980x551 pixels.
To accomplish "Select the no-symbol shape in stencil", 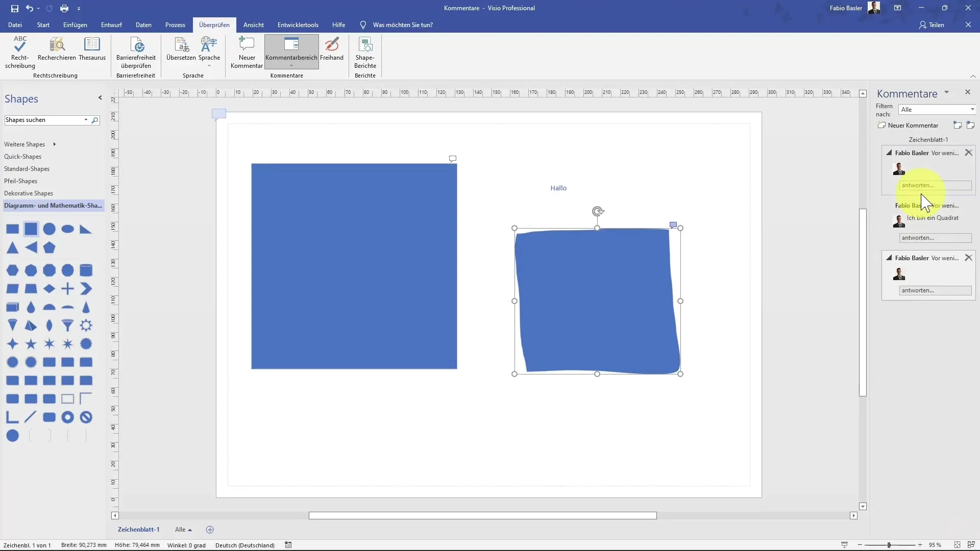I will pos(86,417).
